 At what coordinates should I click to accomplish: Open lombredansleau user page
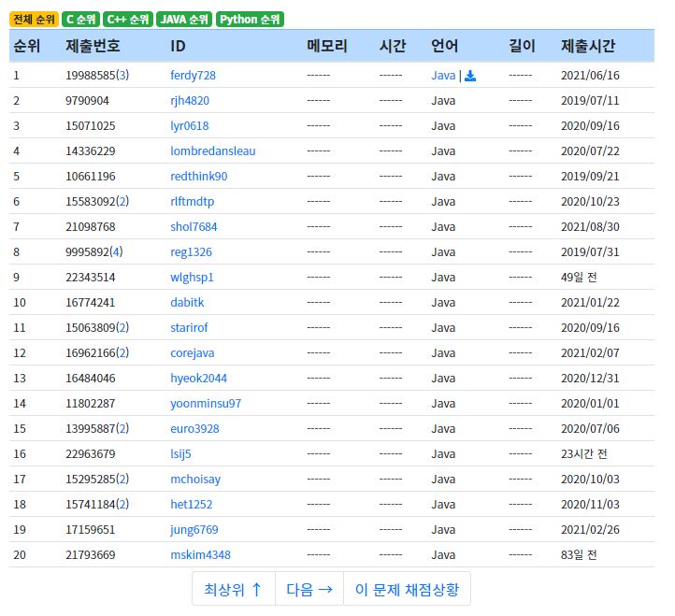click(x=213, y=151)
